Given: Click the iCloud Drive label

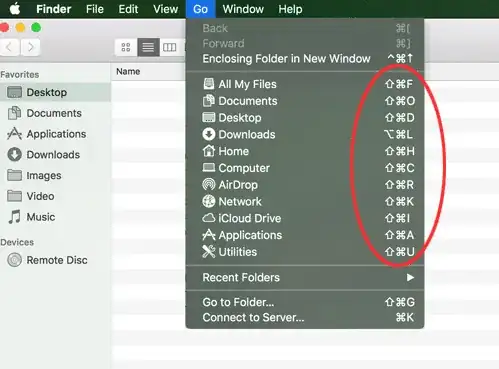Looking at the screenshot, I should (x=250, y=218).
